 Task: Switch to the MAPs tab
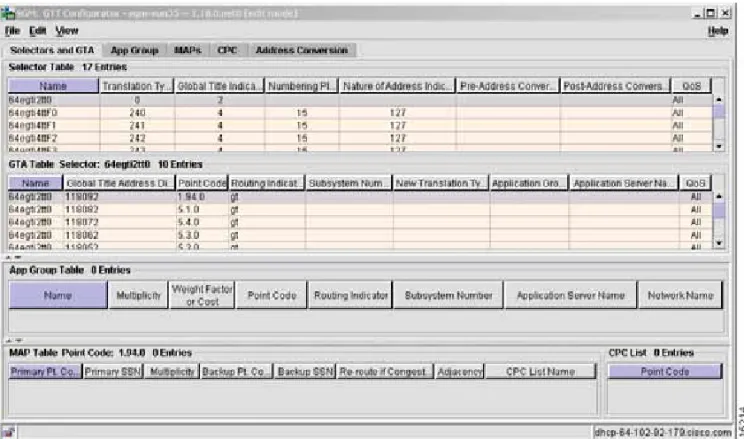(187, 50)
